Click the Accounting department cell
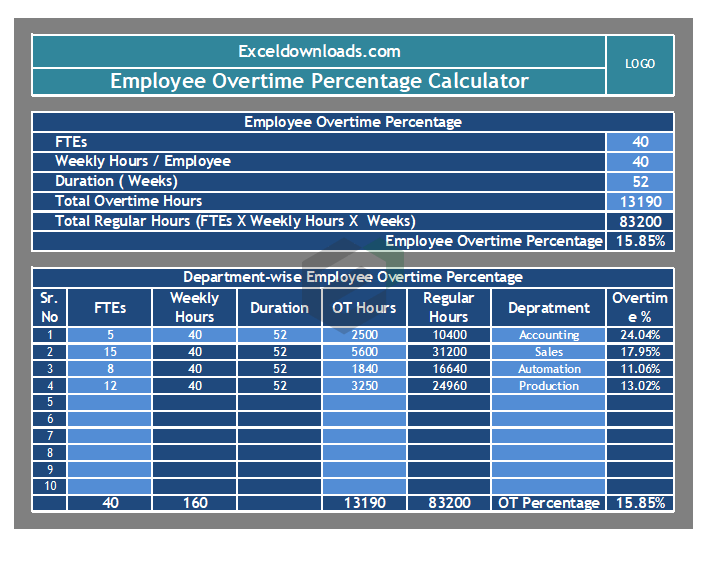 click(x=548, y=335)
